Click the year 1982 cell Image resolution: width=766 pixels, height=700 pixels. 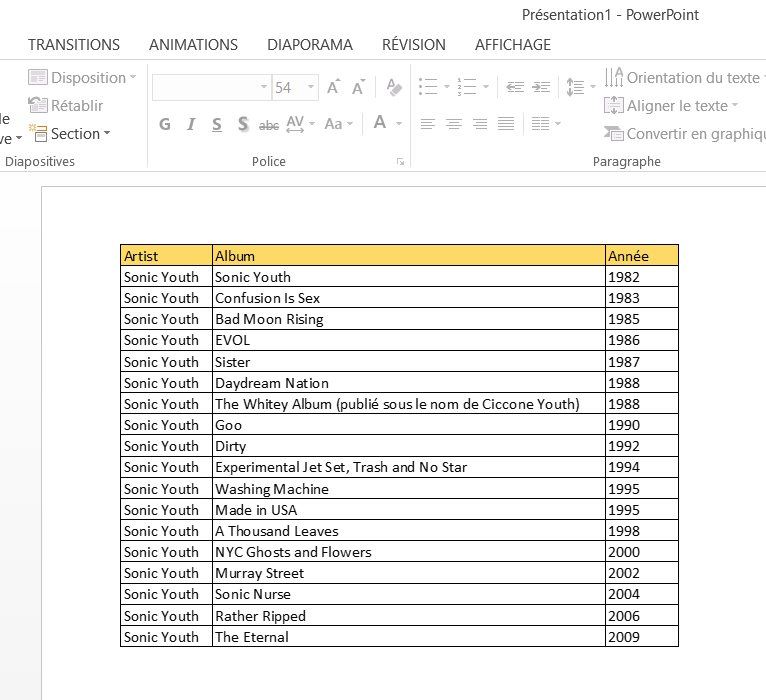coord(642,276)
